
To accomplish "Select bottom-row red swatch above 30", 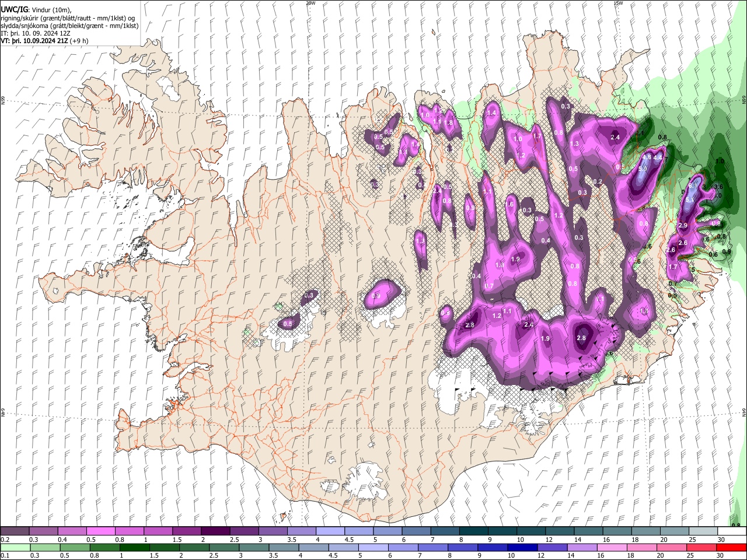I will [x=731, y=548].
